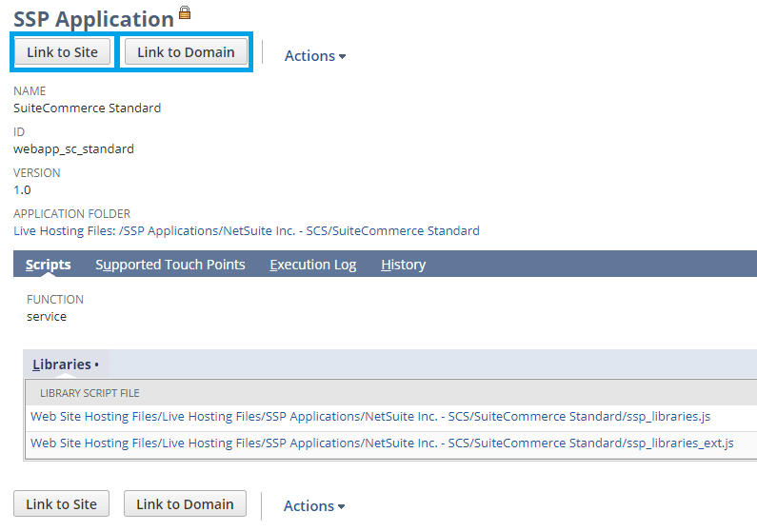Open the top Actions dropdown menu
This screenshot has width=757, height=532.
click(x=315, y=56)
